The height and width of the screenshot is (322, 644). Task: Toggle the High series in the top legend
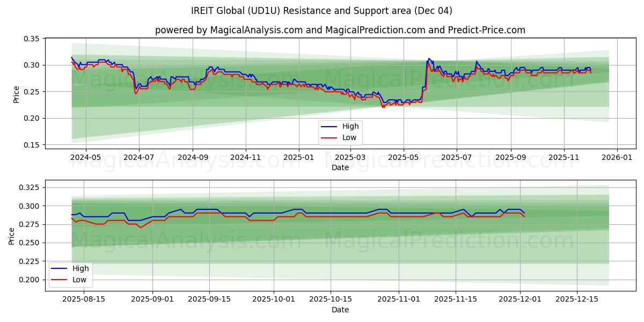[x=352, y=127]
